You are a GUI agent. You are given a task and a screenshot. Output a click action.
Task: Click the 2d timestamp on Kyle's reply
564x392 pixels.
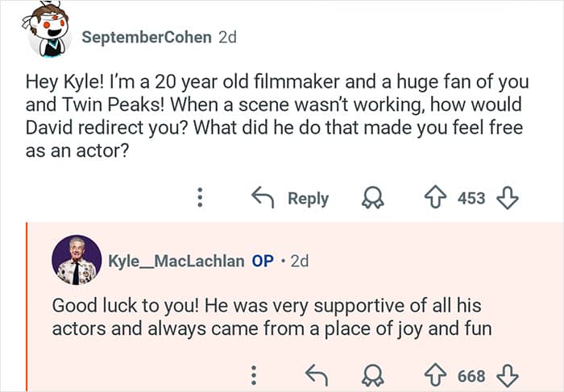point(299,261)
